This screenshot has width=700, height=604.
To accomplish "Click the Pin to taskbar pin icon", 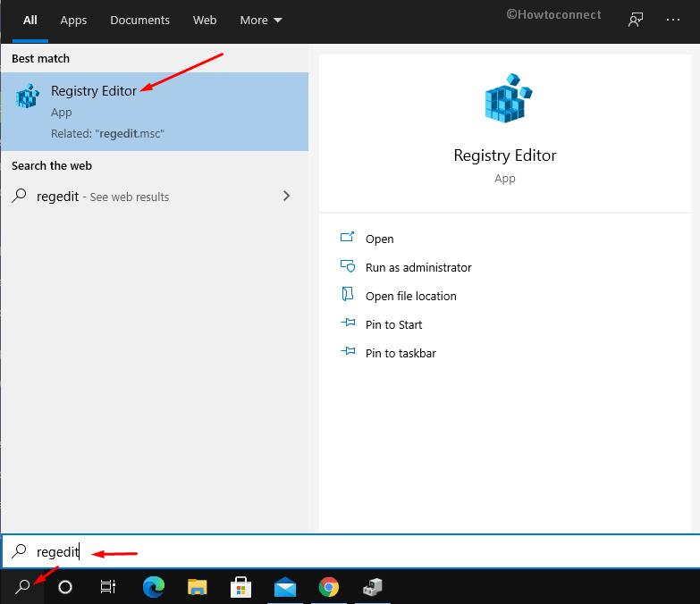I will coord(348,351).
